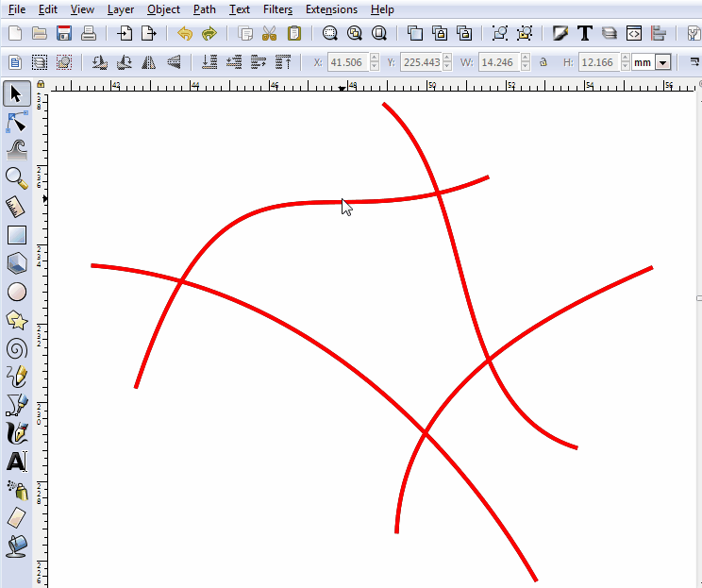Viewport: 702px width, 588px height.
Task: Undo the last action
Action: 184,34
